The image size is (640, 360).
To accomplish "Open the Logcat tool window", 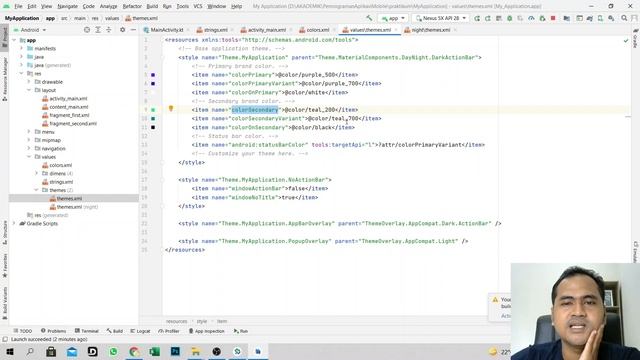I will click(140, 331).
